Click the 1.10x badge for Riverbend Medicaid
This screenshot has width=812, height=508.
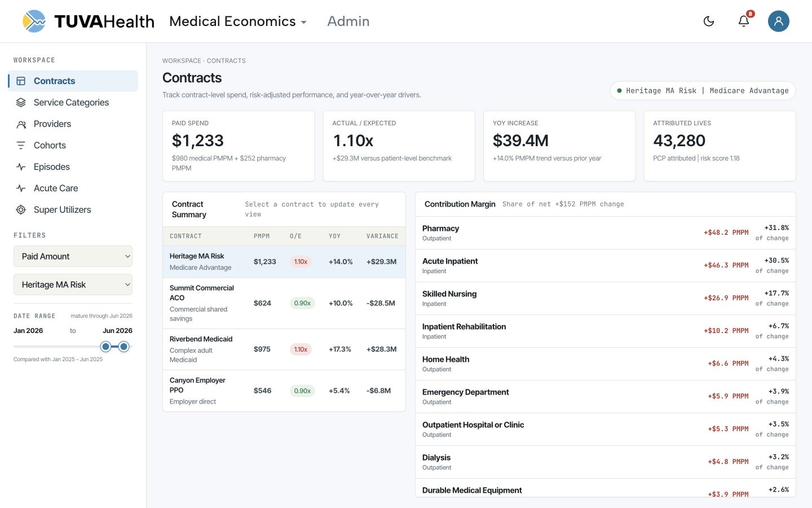301,349
